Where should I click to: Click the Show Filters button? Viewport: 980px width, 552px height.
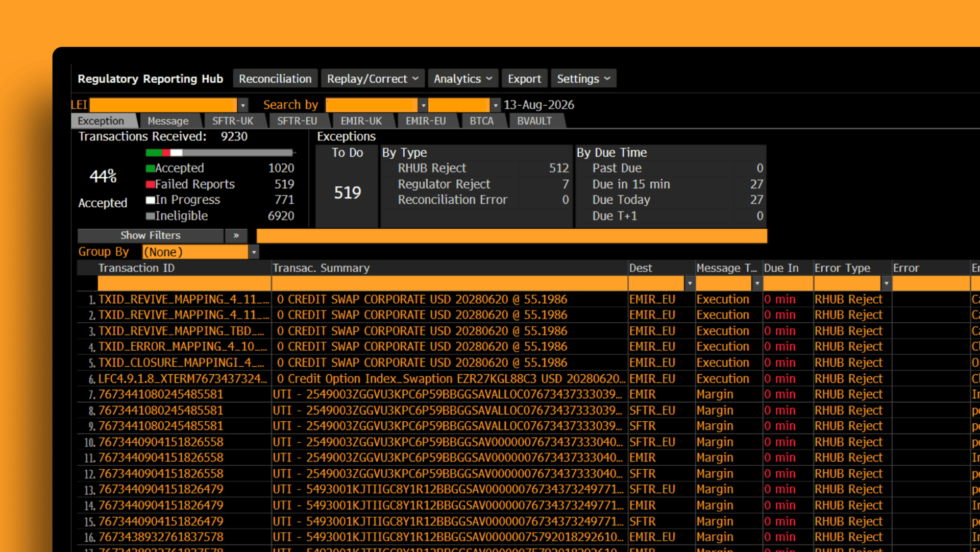(x=151, y=235)
